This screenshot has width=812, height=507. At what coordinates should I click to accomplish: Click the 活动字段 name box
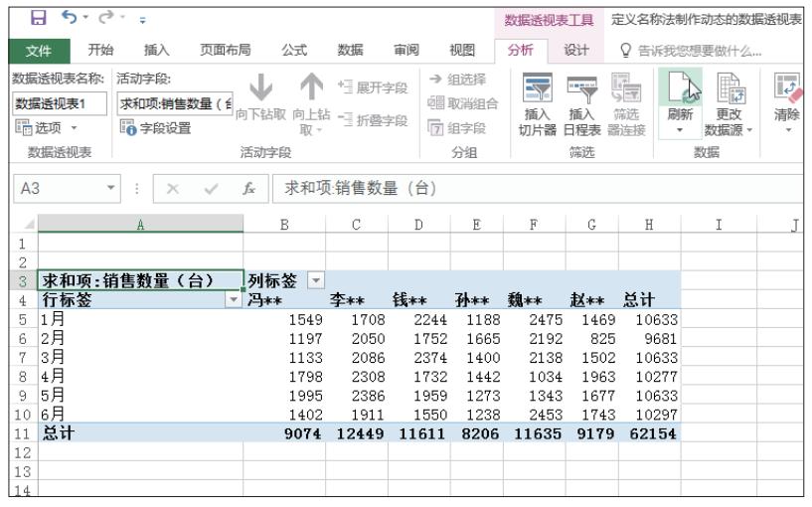(x=175, y=103)
